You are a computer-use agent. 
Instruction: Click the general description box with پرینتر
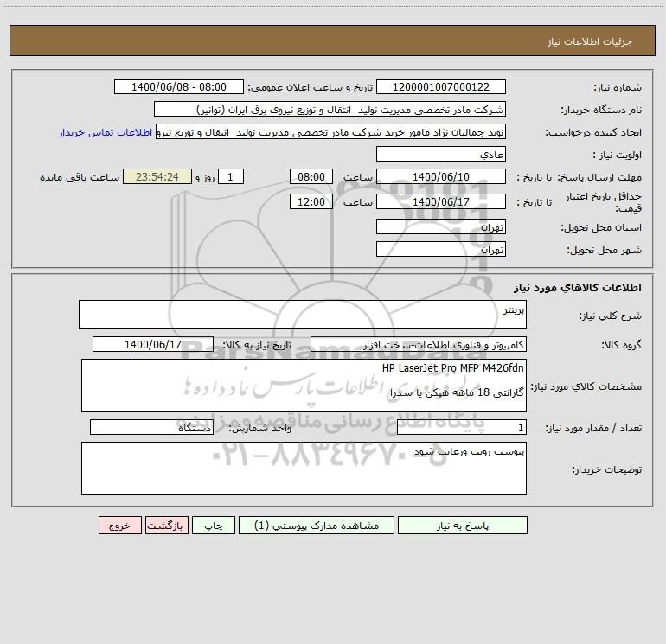(x=303, y=315)
